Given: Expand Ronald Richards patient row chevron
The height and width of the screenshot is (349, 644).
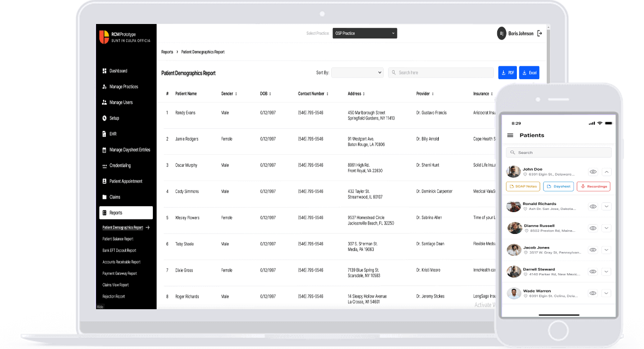Looking at the screenshot, I should tap(607, 207).
